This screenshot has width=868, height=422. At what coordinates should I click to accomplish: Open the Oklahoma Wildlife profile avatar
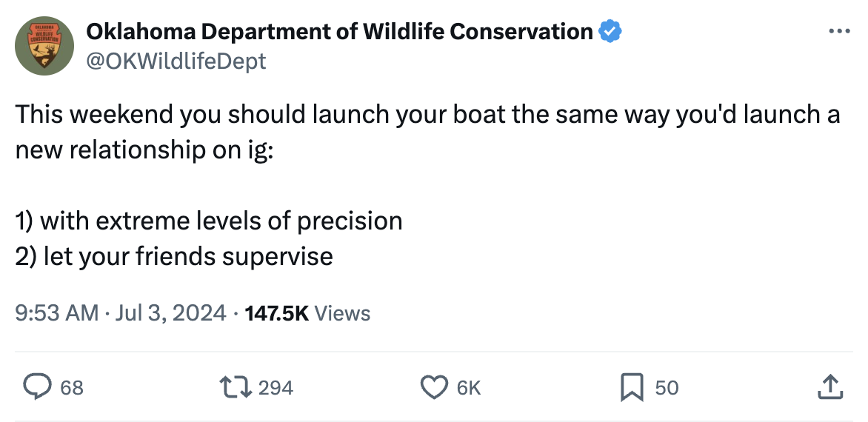click(x=44, y=45)
